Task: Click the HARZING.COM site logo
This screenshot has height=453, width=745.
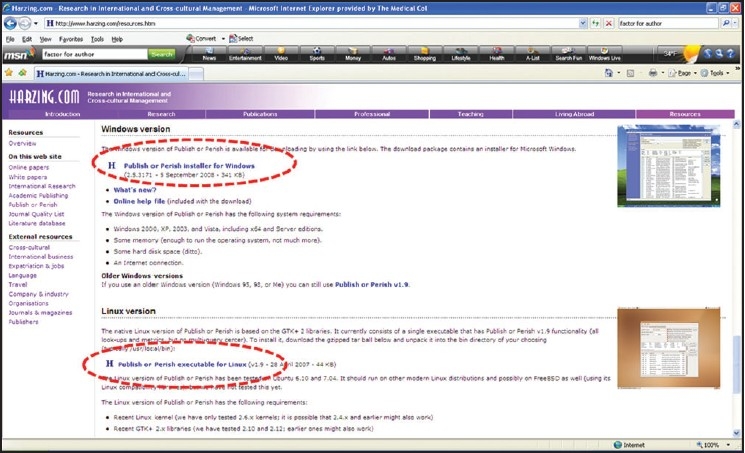Action: click(x=45, y=96)
